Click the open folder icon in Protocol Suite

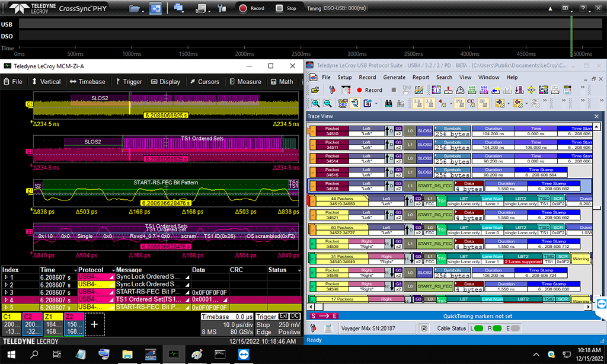tap(315, 90)
